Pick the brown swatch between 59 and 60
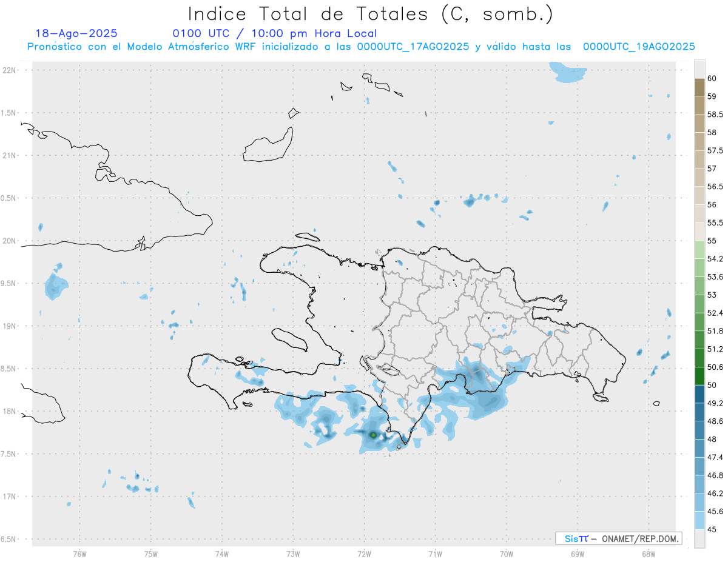 click(x=699, y=87)
